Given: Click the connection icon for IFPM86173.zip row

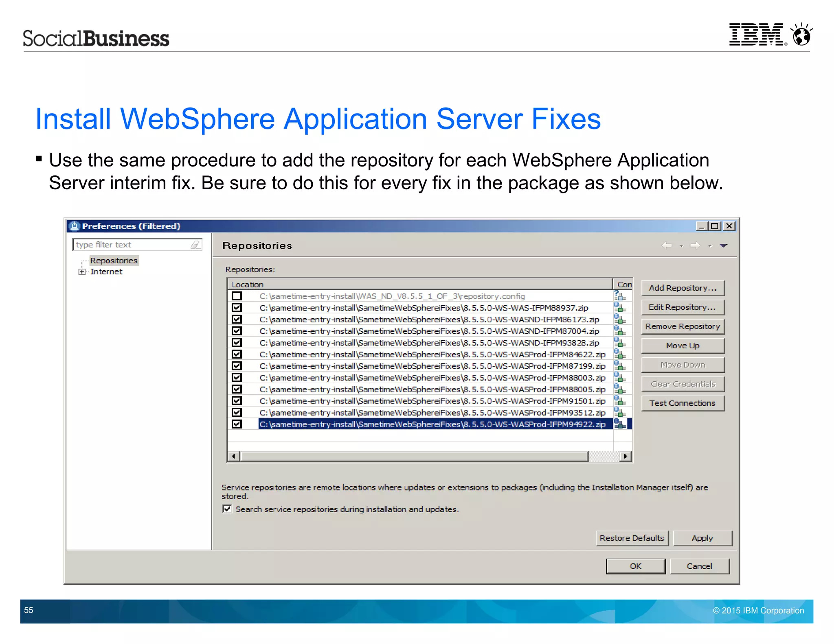Looking at the screenshot, I should point(620,319).
